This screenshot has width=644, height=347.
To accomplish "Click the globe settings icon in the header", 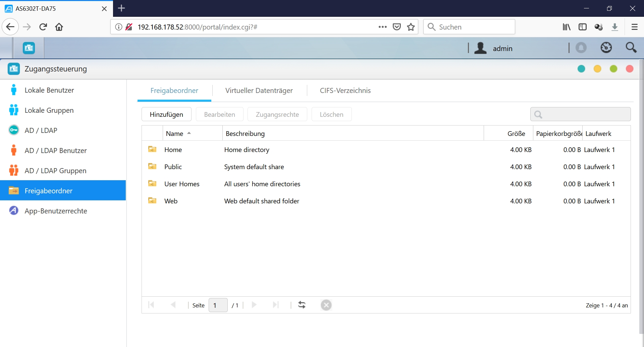I will pos(606,48).
